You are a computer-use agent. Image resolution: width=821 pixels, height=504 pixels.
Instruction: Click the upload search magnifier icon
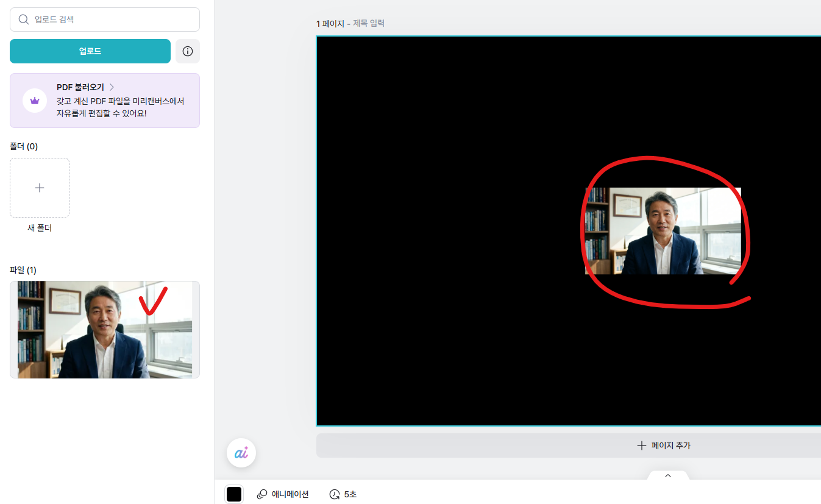pos(24,20)
